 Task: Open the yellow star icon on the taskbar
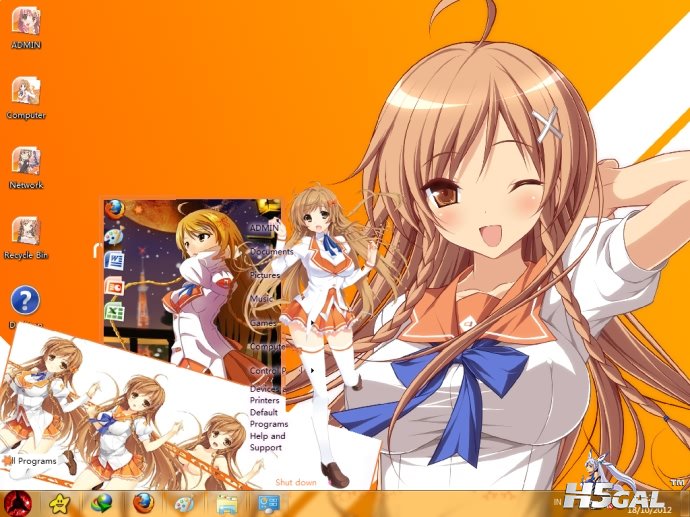tap(61, 503)
